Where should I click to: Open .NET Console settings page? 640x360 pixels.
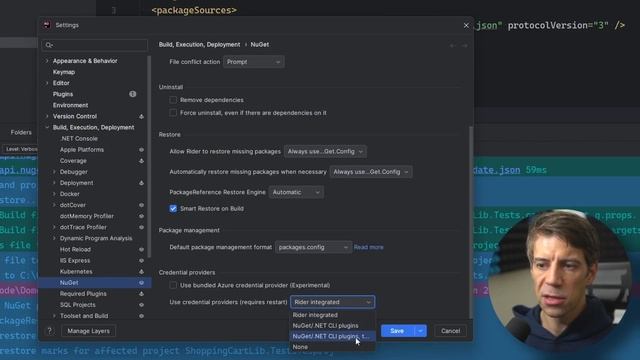pyautogui.click(x=79, y=139)
